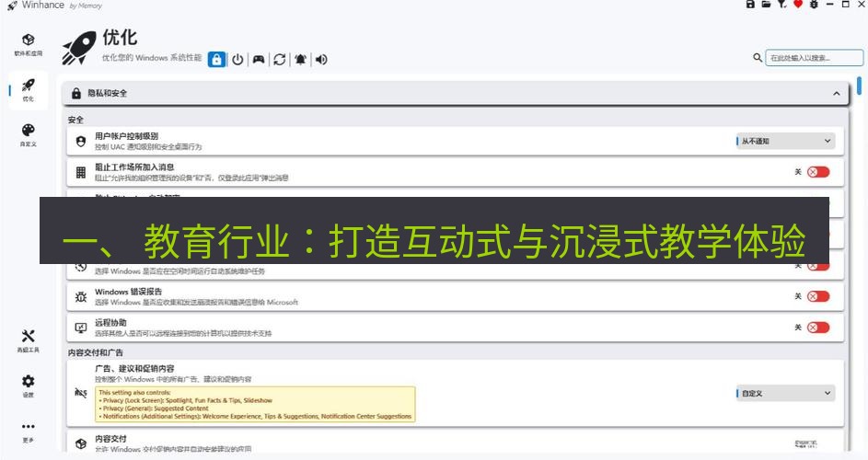Viewport: 868px width, 460px height.
Task: Click the 优化您的 Windows 系统性能 subtitle
Action: pyautogui.click(x=152, y=58)
